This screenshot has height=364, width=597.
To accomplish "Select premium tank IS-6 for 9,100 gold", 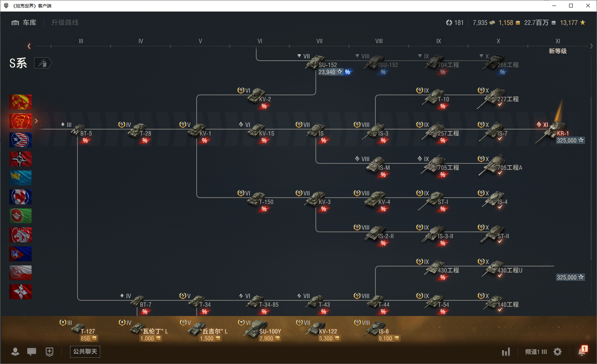I will tap(378, 331).
